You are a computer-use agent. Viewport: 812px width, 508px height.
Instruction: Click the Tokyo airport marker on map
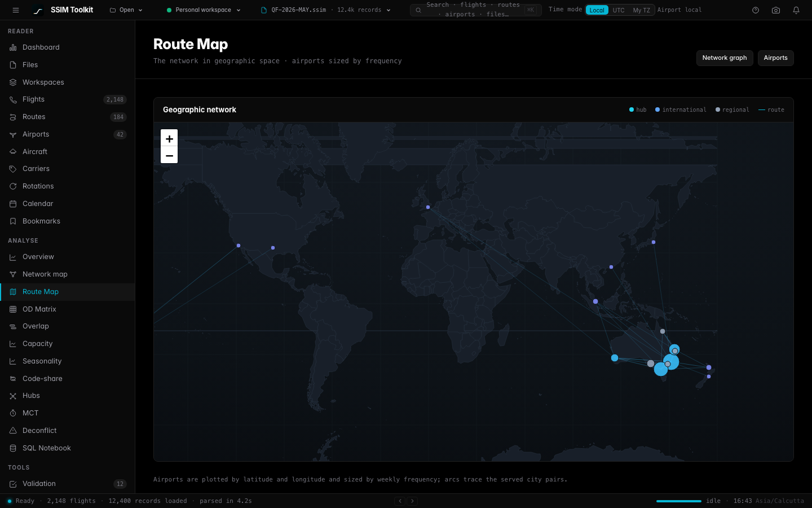tap(654, 242)
